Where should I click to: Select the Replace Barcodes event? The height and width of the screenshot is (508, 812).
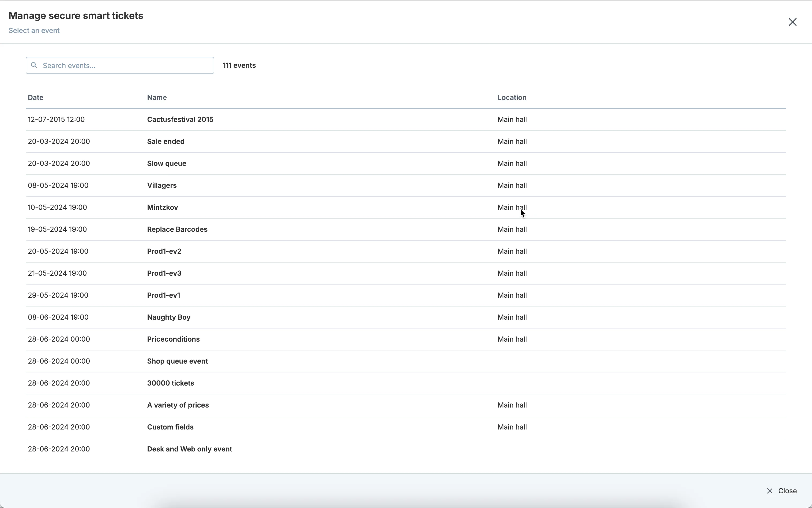pos(406,229)
